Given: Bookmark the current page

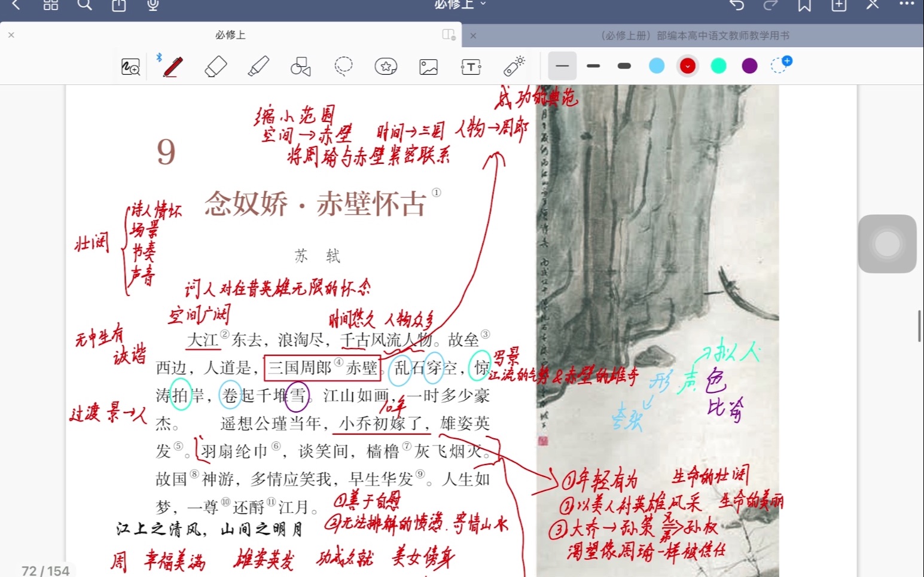Looking at the screenshot, I should pos(804,5).
